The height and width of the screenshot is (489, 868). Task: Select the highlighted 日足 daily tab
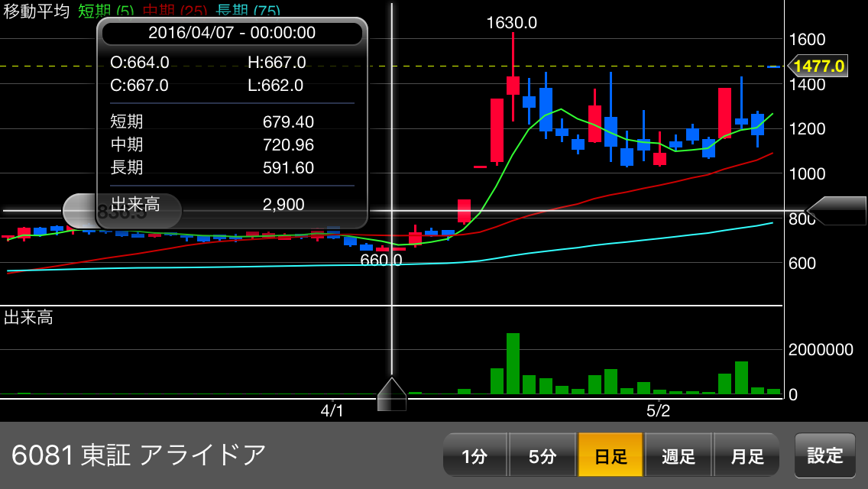tap(611, 456)
